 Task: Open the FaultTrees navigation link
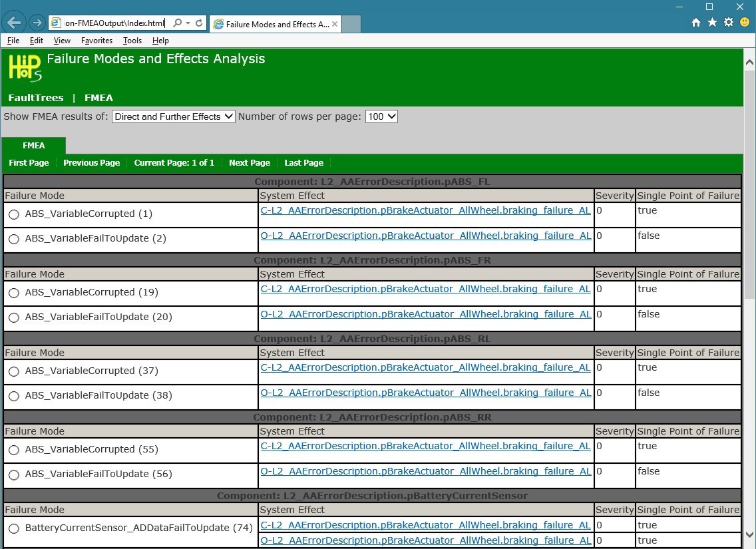(x=36, y=98)
